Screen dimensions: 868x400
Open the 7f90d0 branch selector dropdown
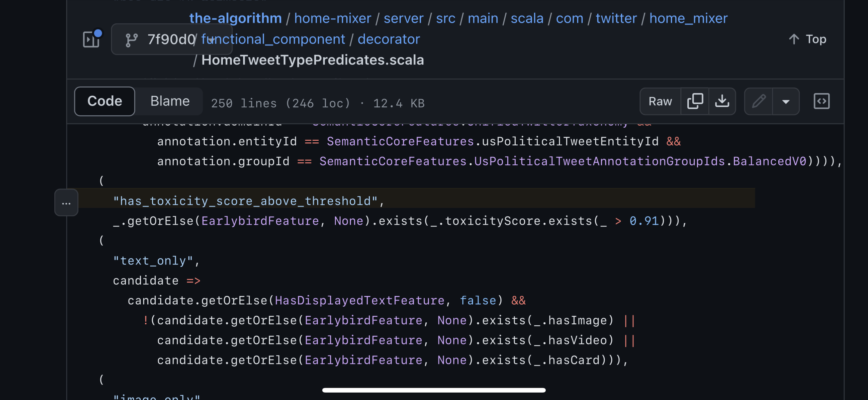[172, 39]
